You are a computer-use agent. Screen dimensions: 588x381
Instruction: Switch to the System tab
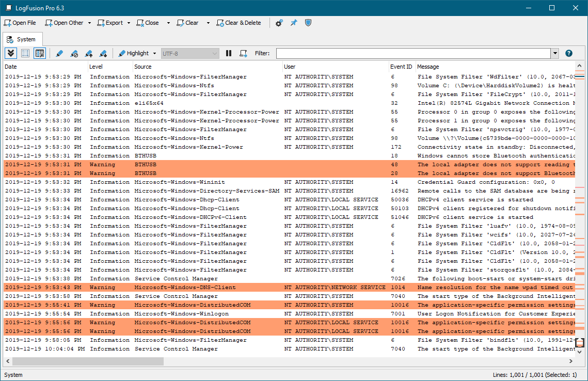[22, 39]
